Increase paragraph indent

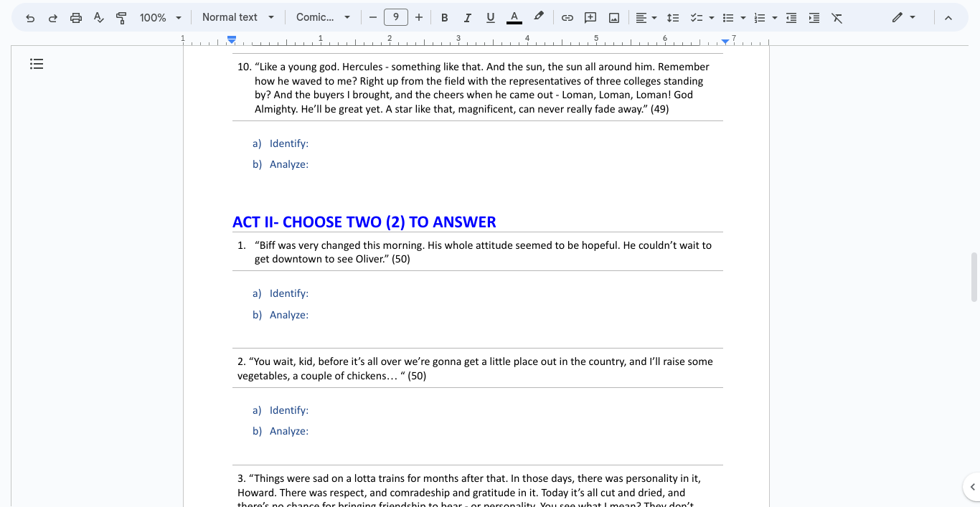814,18
